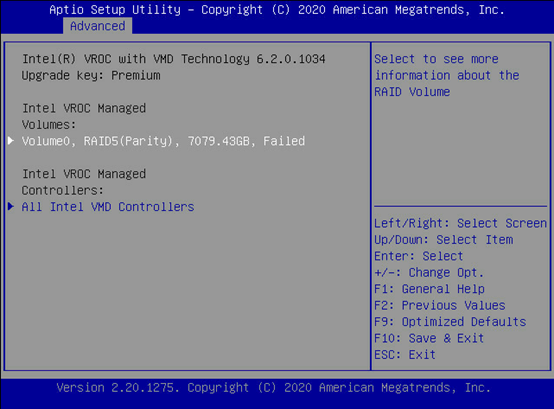Click the arrow beside All Intel VMD Controllers

11,207
